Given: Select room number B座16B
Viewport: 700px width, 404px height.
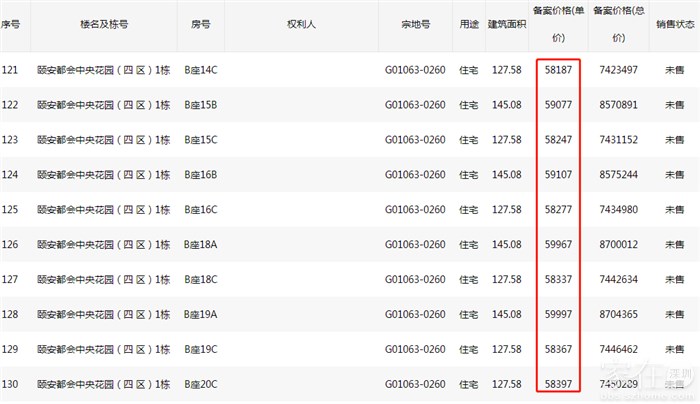Looking at the screenshot, I should [x=201, y=174].
